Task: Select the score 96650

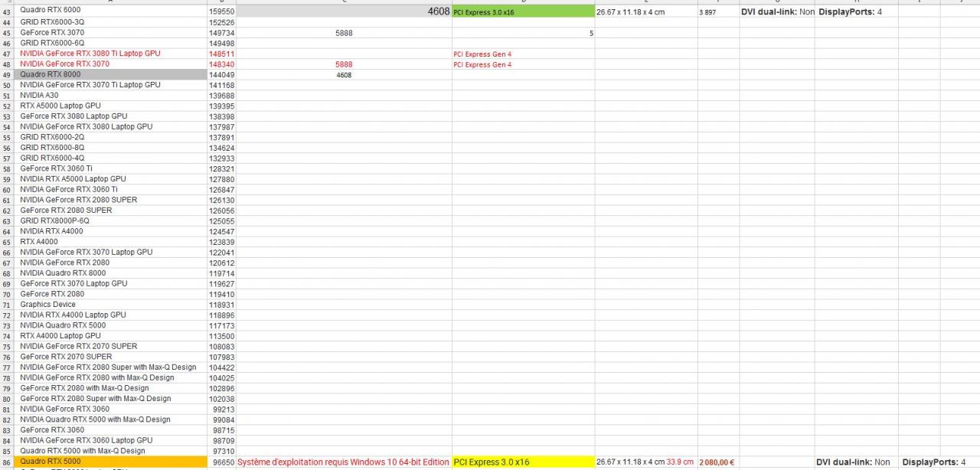Action: 221,462
